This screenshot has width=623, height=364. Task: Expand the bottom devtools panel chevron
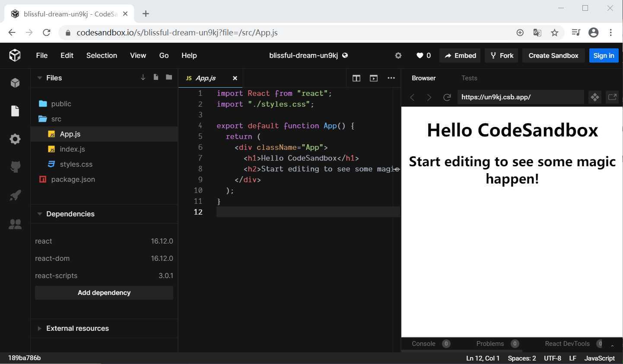(612, 345)
